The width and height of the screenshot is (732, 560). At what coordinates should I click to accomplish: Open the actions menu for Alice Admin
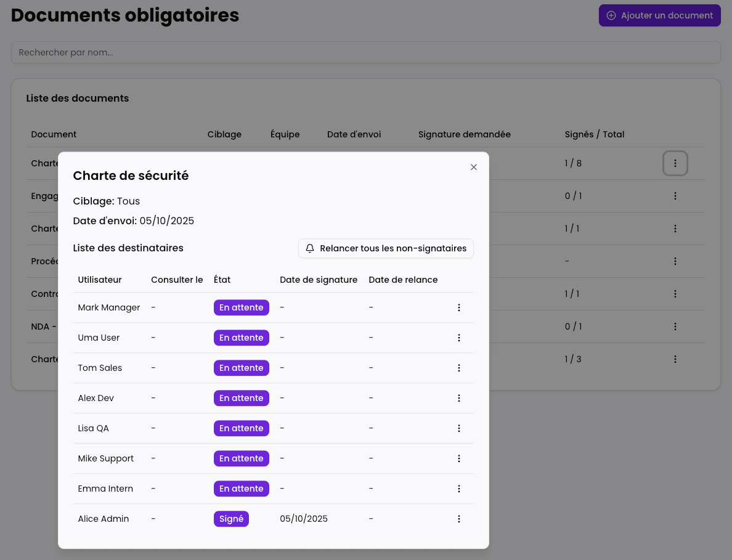pos(459,519)
